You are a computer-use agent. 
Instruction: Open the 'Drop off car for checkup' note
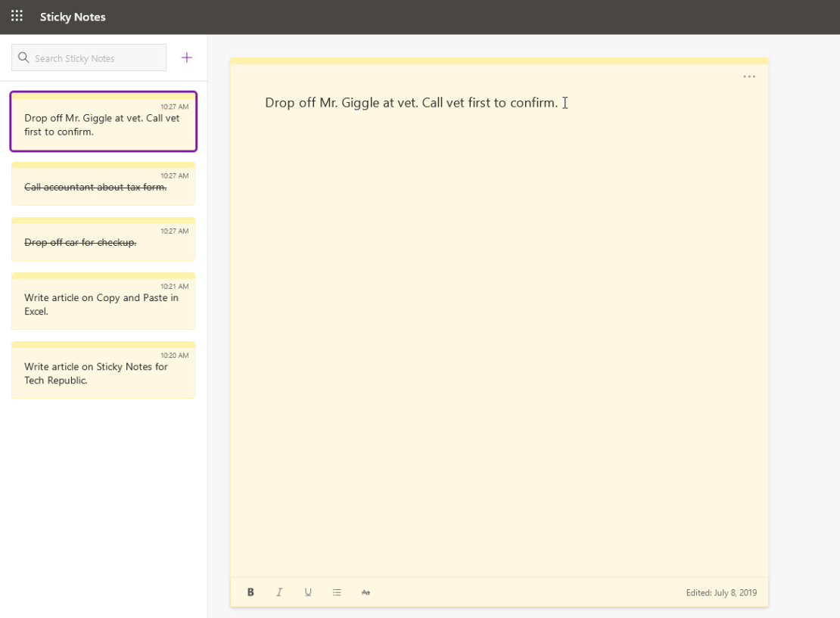pyautogui.click(x=103, y=239)
